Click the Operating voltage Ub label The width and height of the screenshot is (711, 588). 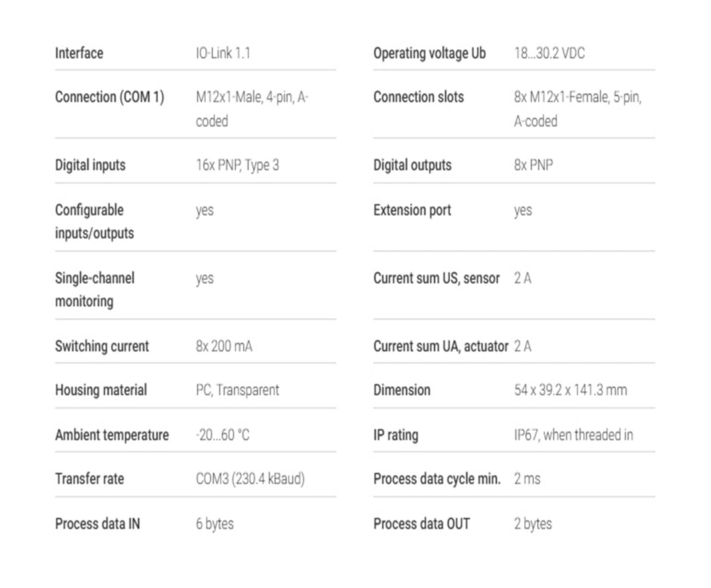click(429, 53)
